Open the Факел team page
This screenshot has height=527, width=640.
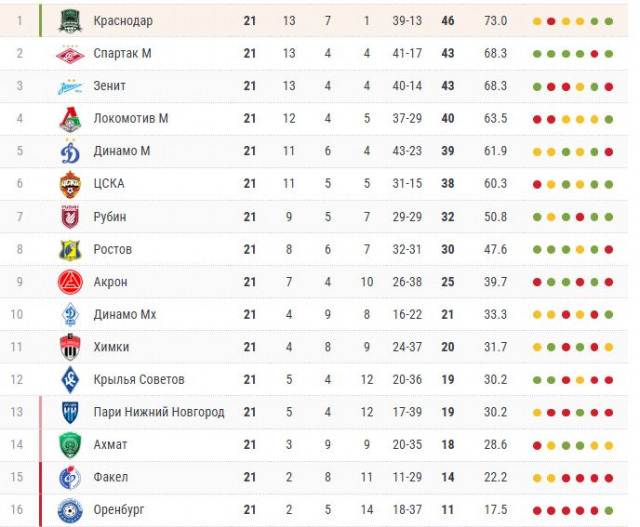pyautogui.click(x=110, y=477)
